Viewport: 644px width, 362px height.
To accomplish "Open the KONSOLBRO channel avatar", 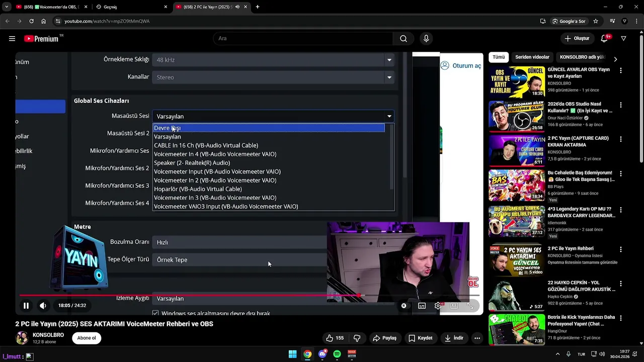I will point(22,338).
